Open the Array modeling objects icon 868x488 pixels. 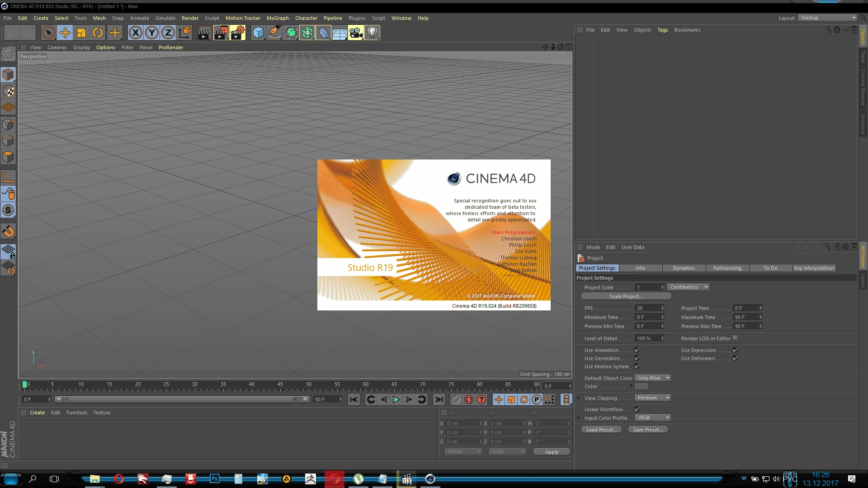coord(307,33)
